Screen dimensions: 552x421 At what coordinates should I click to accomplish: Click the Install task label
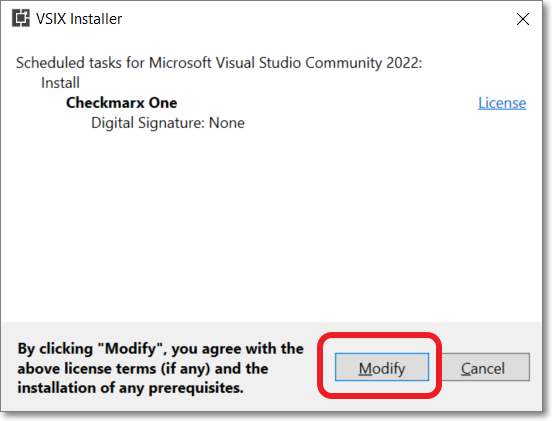(x=60, y=83)
